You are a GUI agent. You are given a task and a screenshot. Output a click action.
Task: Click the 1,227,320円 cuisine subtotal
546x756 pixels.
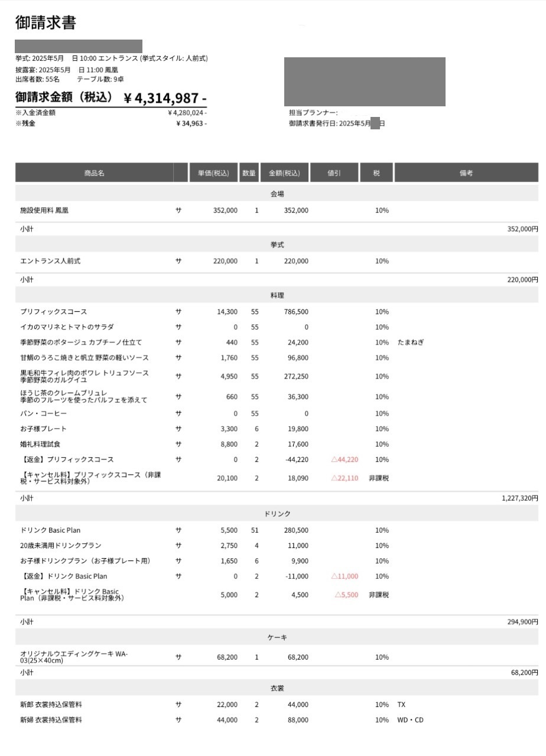(x=519, y=498)
